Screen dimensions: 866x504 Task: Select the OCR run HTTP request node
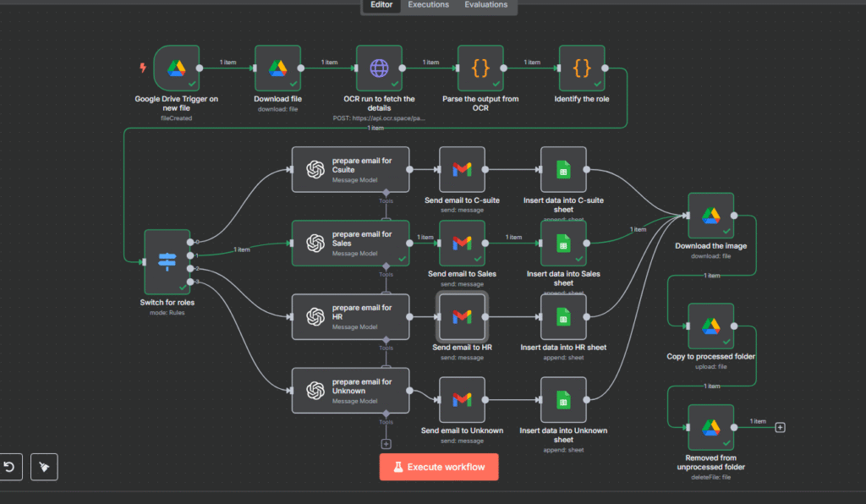coord(378,68)
